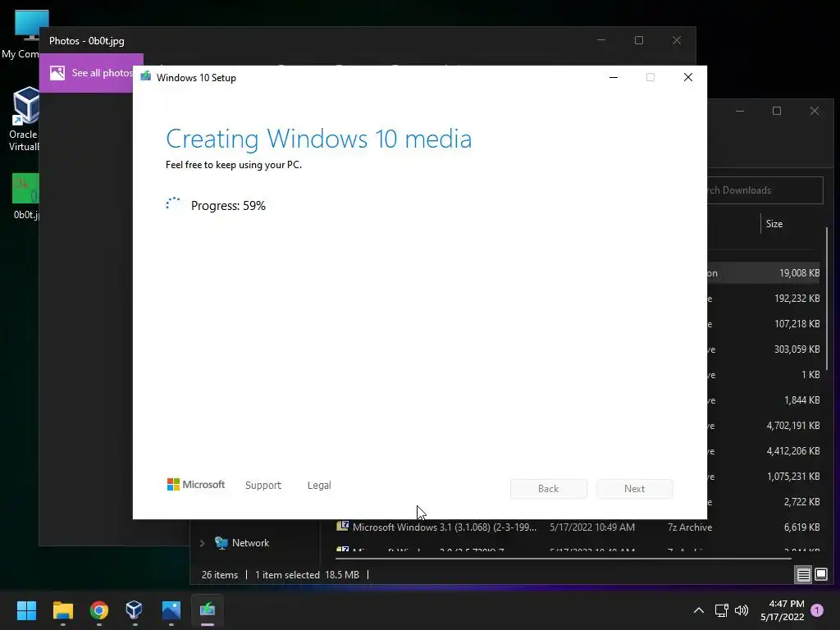Click the 7z Archive type cell

tap(689, 527)
